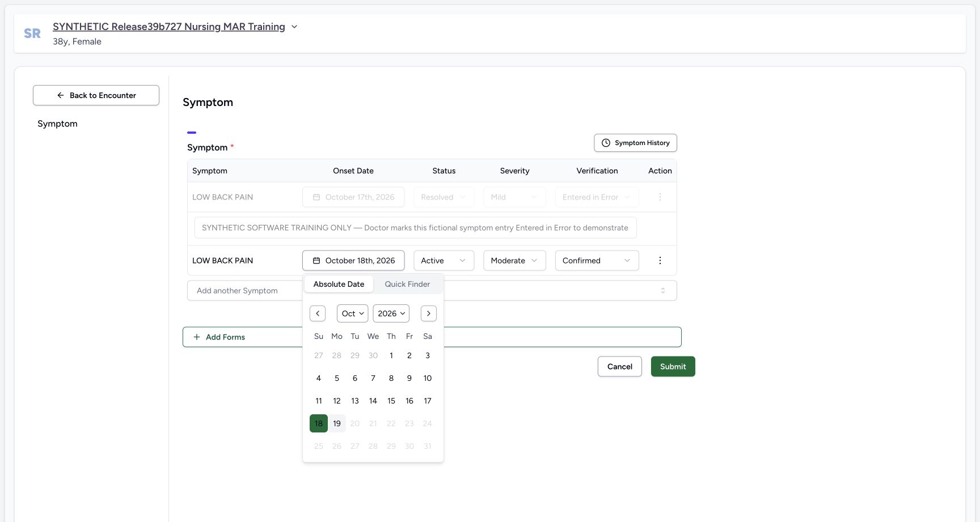Go to previous month in calendar

(x=318, y=313)
